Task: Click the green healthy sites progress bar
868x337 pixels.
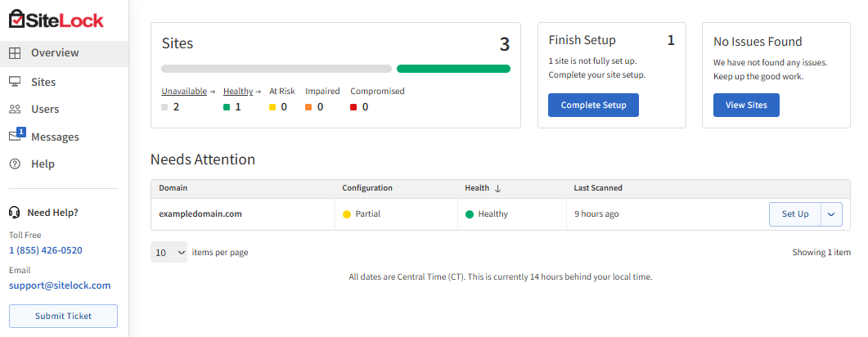Action: [453, 69]
